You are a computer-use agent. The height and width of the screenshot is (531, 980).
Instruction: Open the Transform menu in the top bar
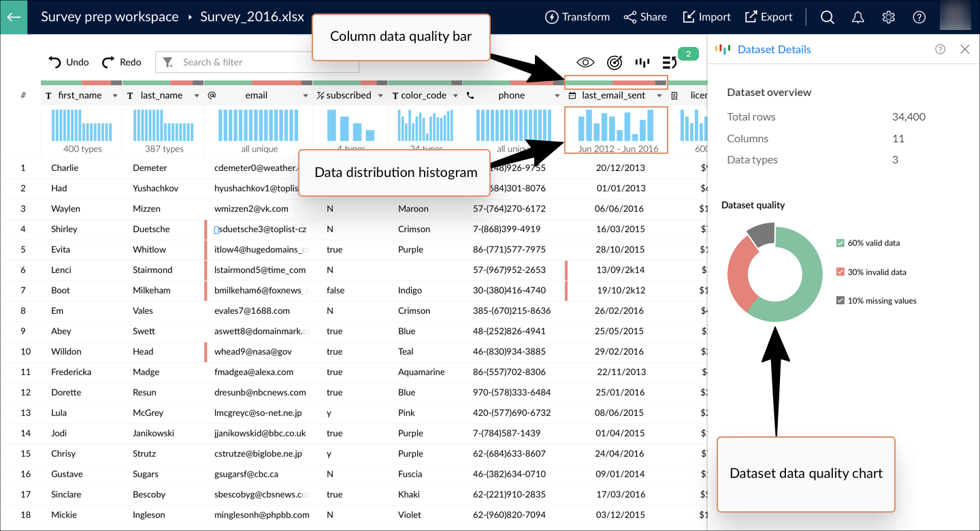[x=576, y=16]
